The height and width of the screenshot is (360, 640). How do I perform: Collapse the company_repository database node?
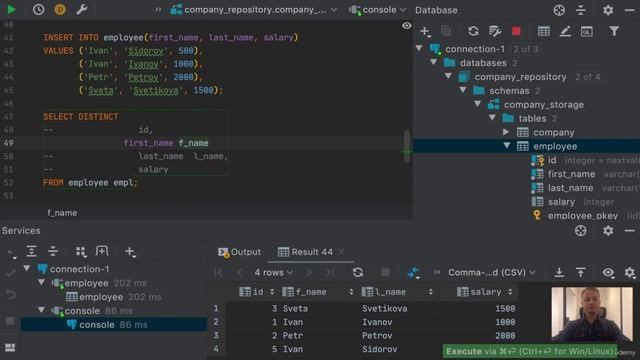click(448, 76)
